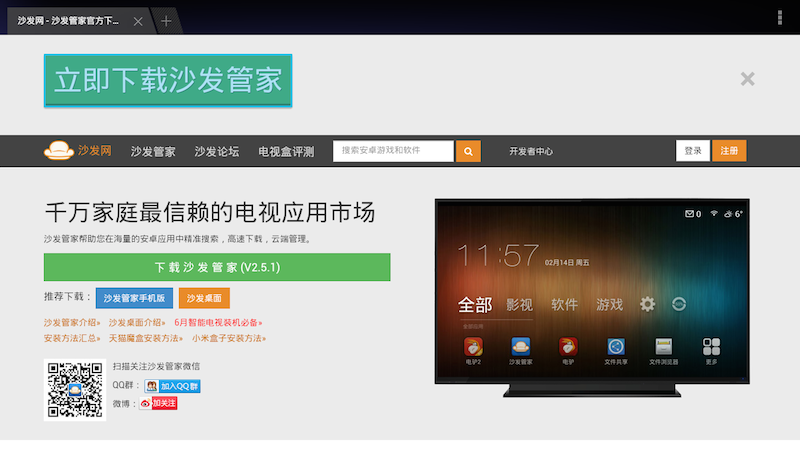Viewport: 800px width, 450px height.
Task: Click the 注册 button
Action: click(x=729, y=151)
